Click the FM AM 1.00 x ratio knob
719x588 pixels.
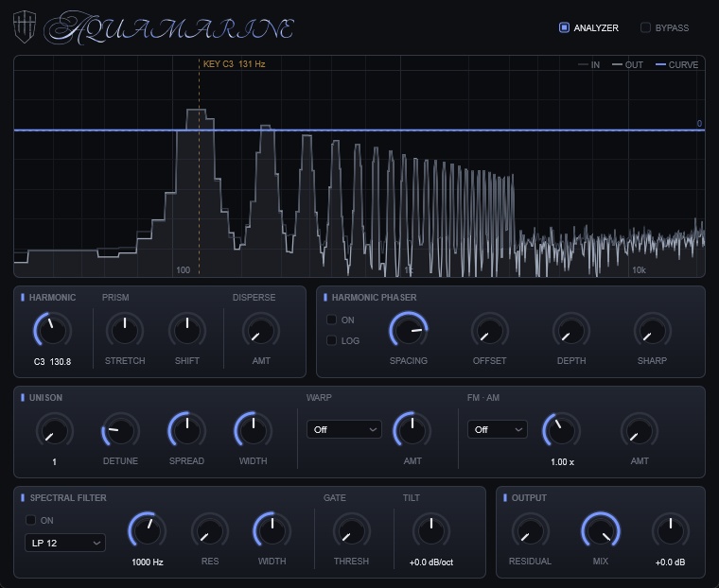pos(562,430)
